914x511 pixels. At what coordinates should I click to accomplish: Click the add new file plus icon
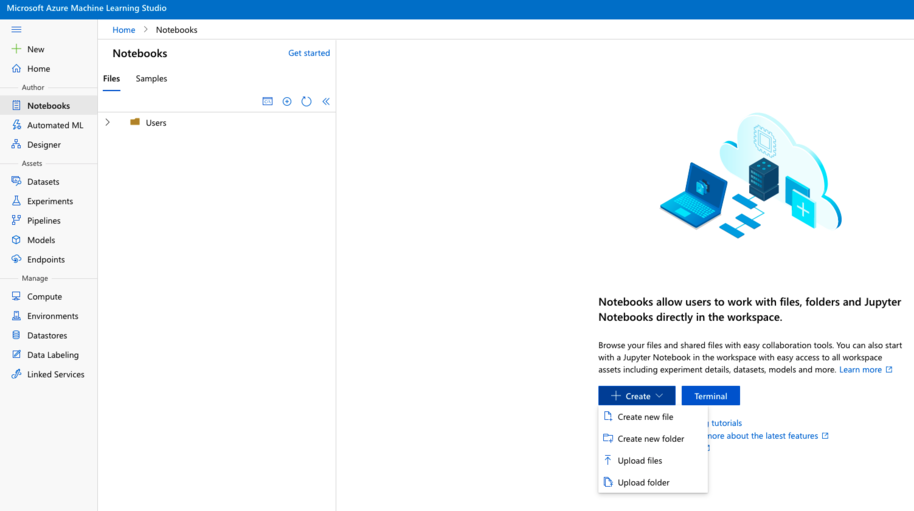pos(287,101)
